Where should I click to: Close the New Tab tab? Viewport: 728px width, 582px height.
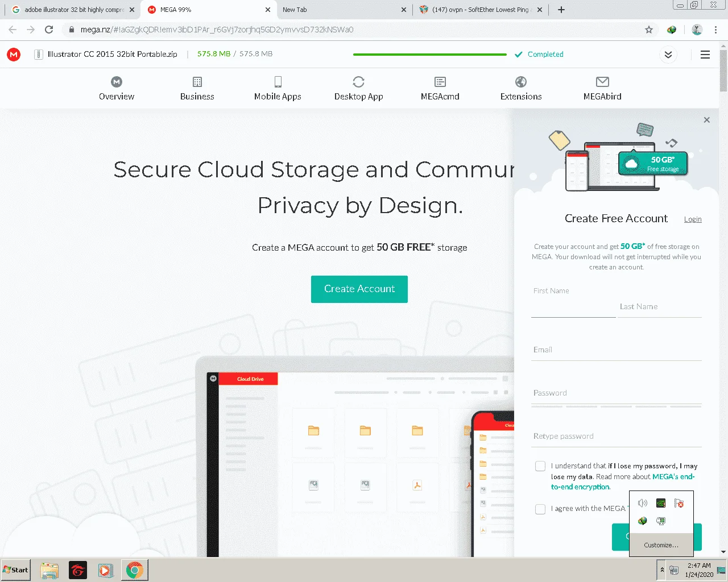pos(404,10)
